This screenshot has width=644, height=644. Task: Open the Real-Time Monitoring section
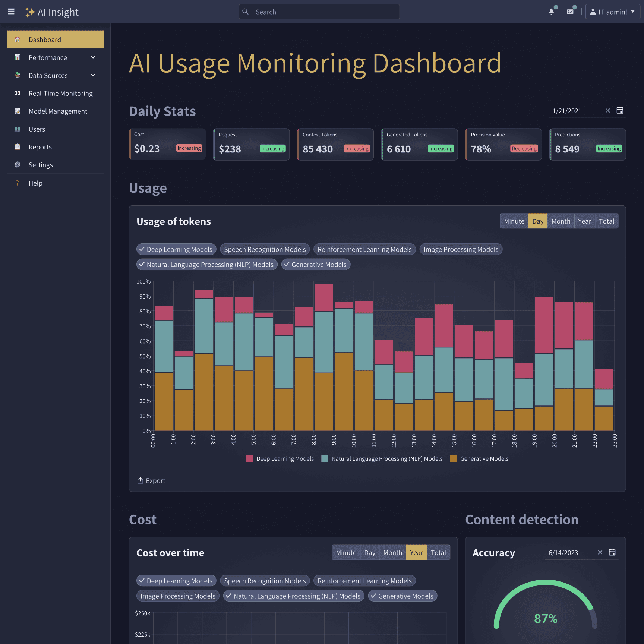[60, 93]
